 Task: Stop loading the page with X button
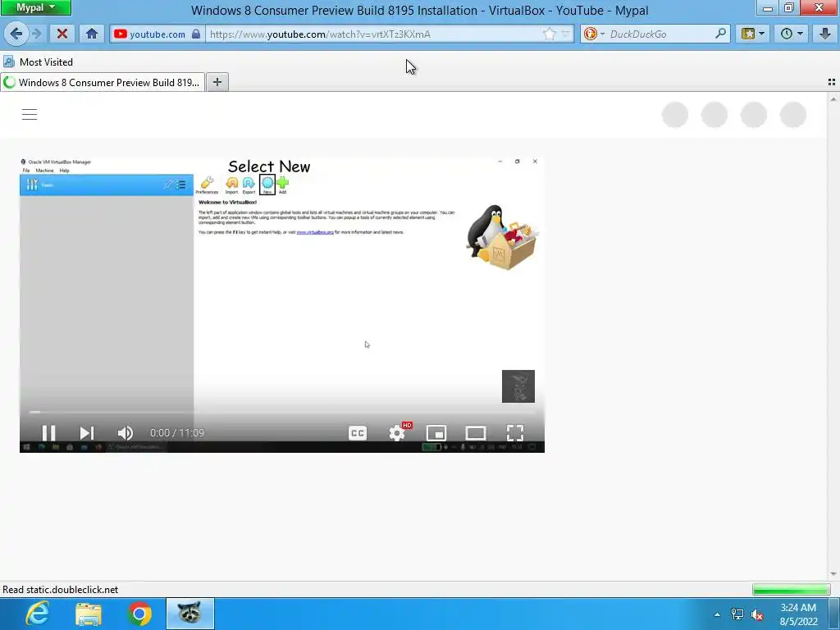(x=62, y=34)
